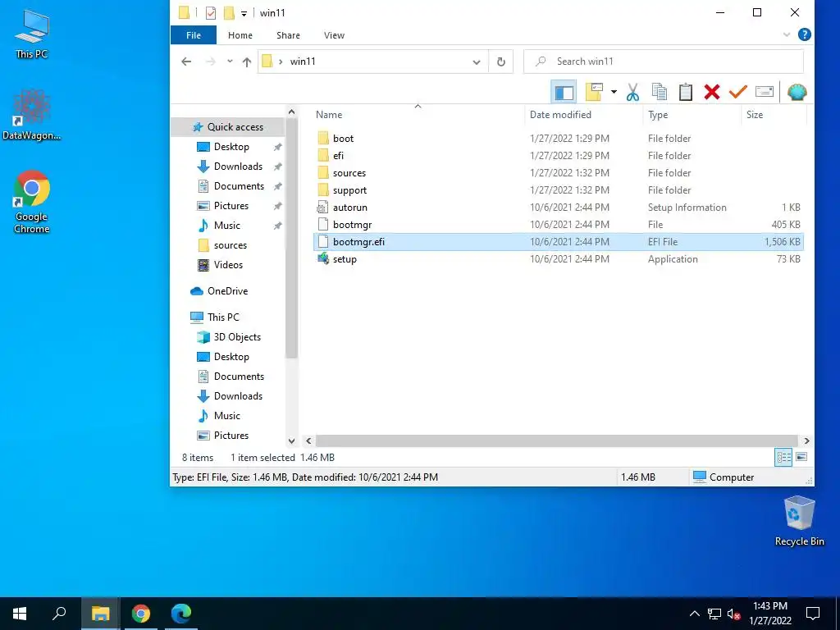Click the Copy pages icon
The image size is (840, 630).
(660, 92)
